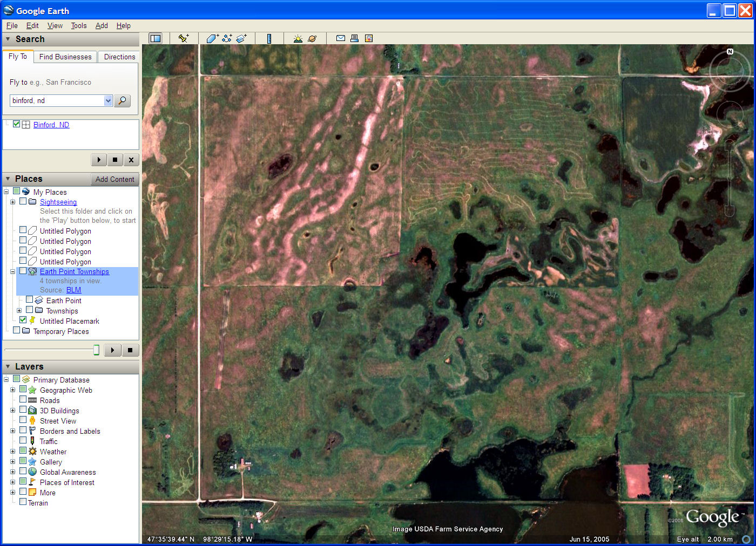Viewport: 756px width, 546px height.
Task: Click the Fly to text input field
Action: [57, 100]
